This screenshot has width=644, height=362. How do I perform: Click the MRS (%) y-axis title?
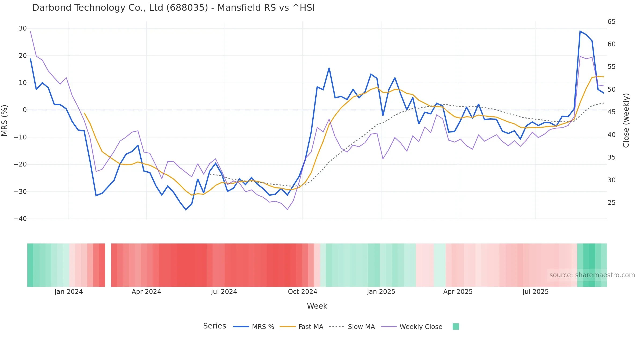[x=5, y=120]
